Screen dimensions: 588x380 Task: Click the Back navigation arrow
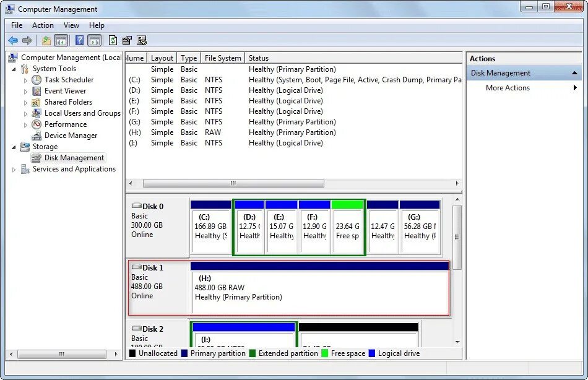[x=13, y=40]
